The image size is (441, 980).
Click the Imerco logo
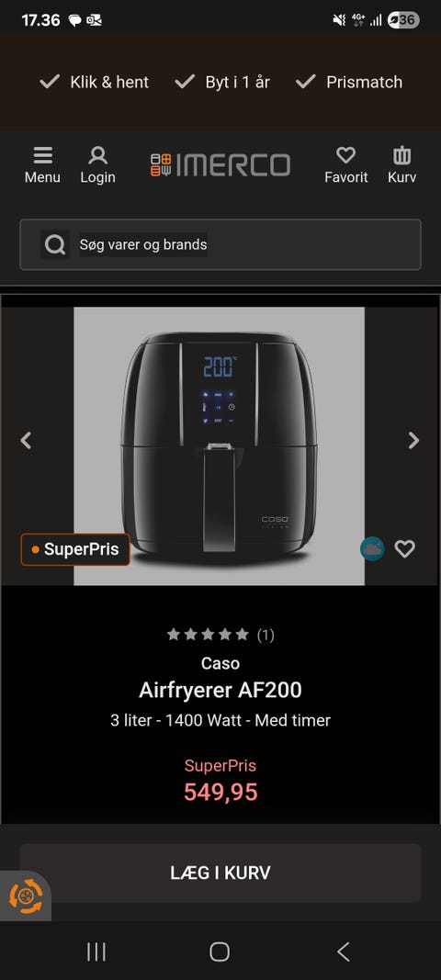220,165
